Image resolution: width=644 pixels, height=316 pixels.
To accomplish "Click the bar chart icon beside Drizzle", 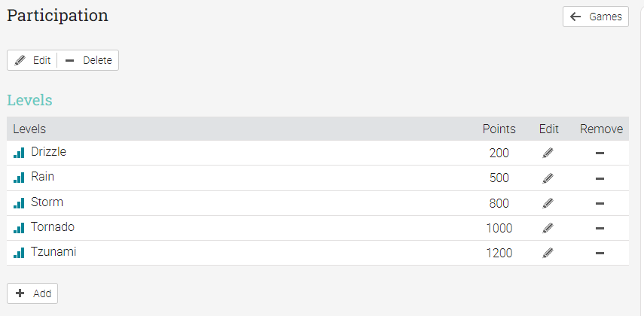I will tap(19, 153).
